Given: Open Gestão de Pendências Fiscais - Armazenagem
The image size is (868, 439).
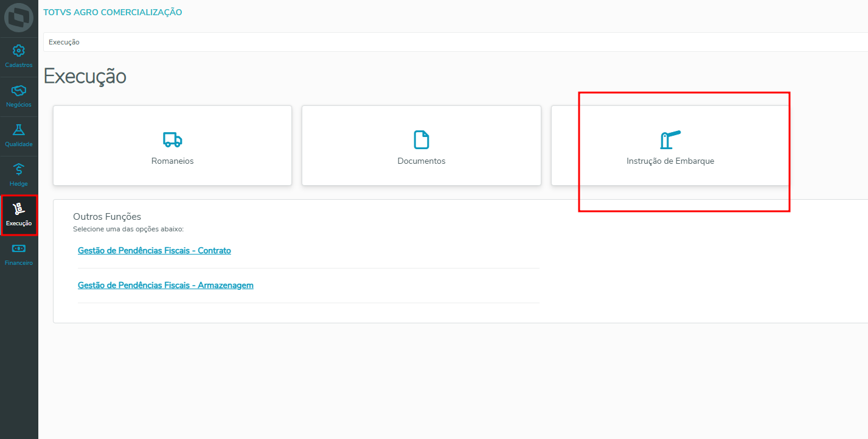Looking at the screenshot, I should click(x=165, y=285).
